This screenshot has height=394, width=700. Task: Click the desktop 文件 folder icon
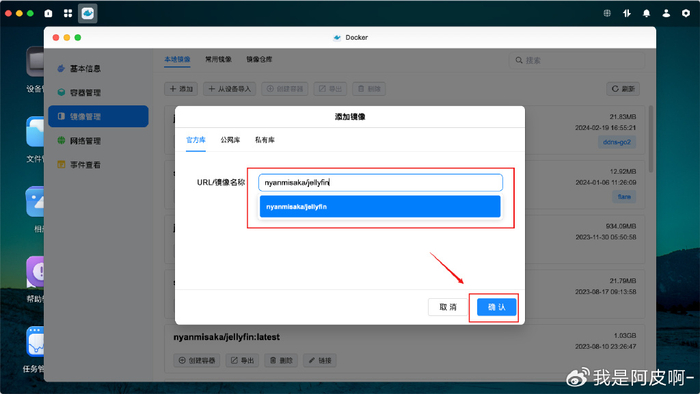point(35,132)
